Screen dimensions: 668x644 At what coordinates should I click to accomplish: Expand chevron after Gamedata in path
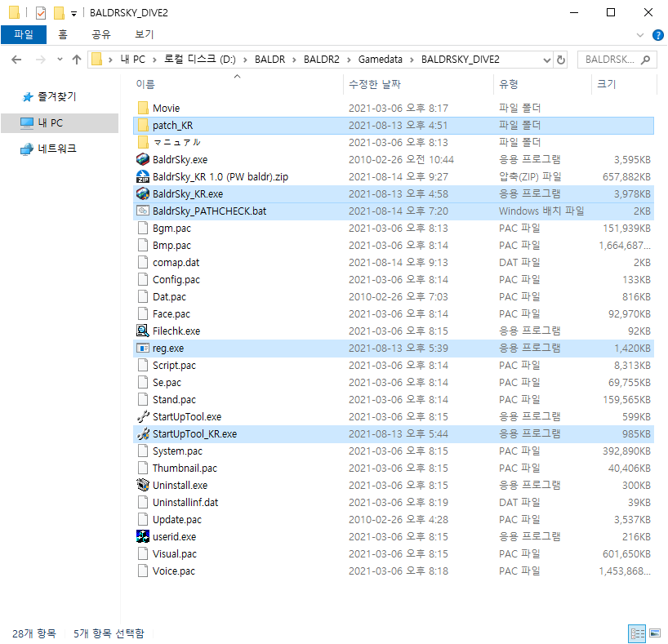click(x=412, y=60)
